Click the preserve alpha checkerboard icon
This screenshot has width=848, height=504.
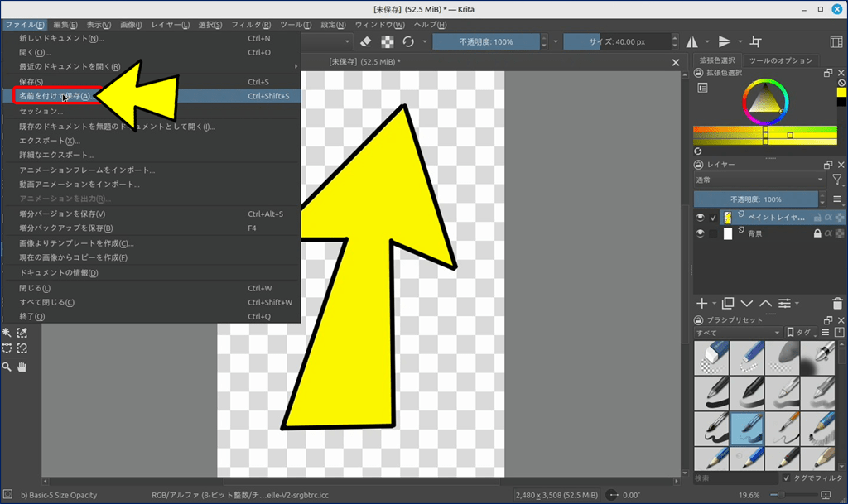coord(388,41)
